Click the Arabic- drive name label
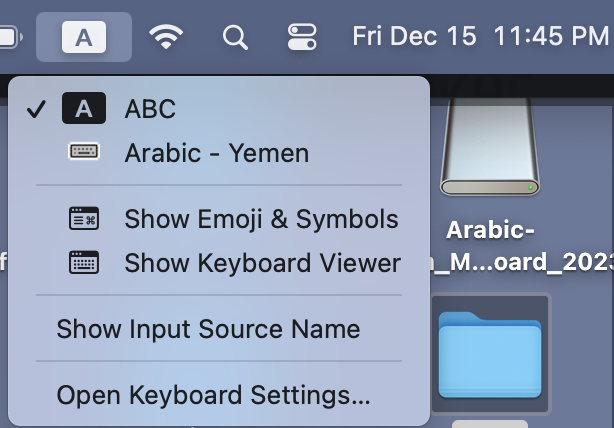Screen dimensions: 614x428 490,230
